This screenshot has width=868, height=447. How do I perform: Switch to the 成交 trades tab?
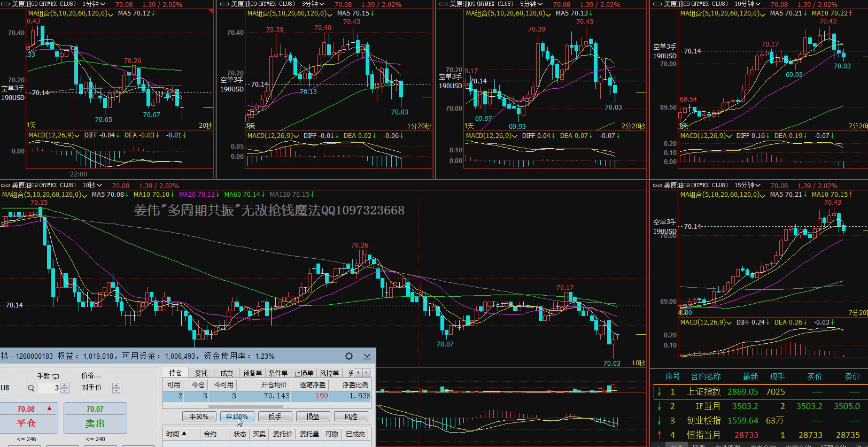(x=227, y=373)
